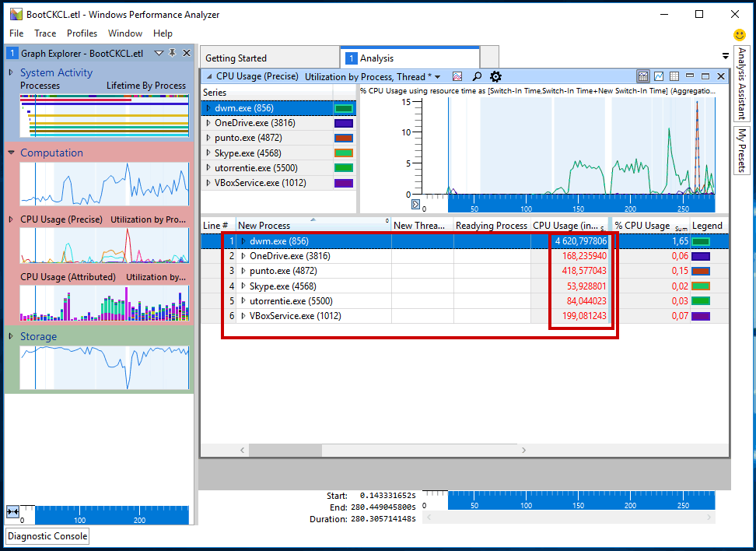Open the Trace menu

pyautogui.click(x=45, y=33)
